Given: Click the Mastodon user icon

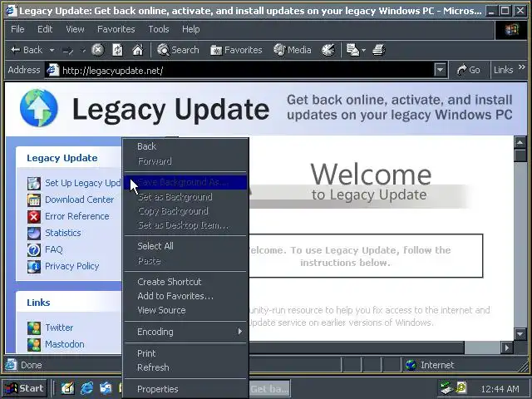Looking at the screenshot, I should 34,344.
